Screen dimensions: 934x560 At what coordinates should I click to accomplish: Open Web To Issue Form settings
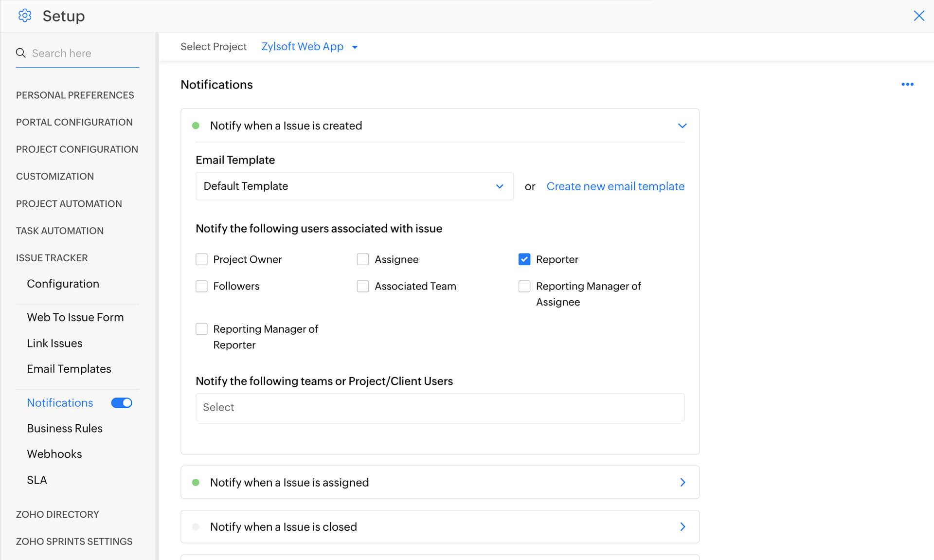pyautogui.click(x=75, y=317)
